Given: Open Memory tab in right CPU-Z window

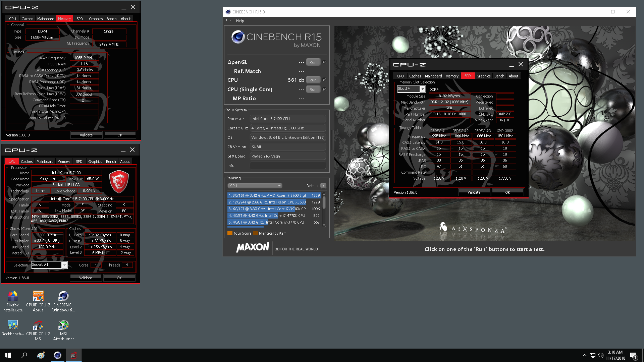Looking at the screenshot, I should tap(452, 76).
